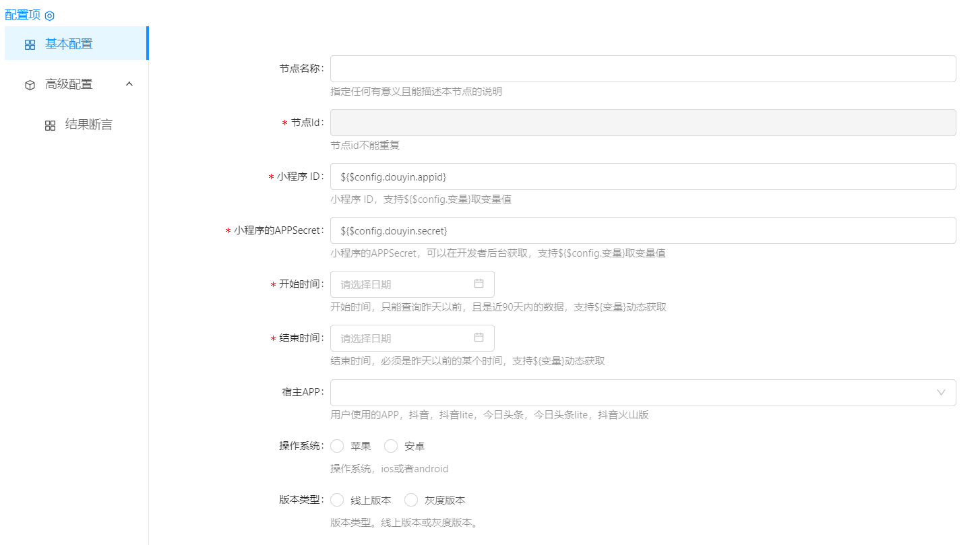Viewport: 980px width, 545px height.
Task: Choose the 线上版本 radio option
Action: [x=338, y=500]
